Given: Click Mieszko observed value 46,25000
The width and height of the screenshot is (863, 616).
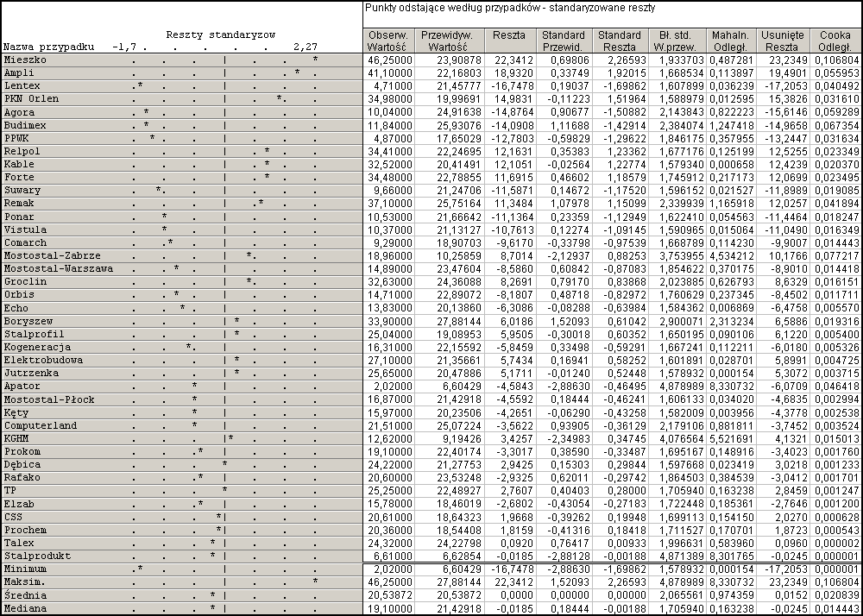Looking at the screenshot, I should (x=390, y=60).
